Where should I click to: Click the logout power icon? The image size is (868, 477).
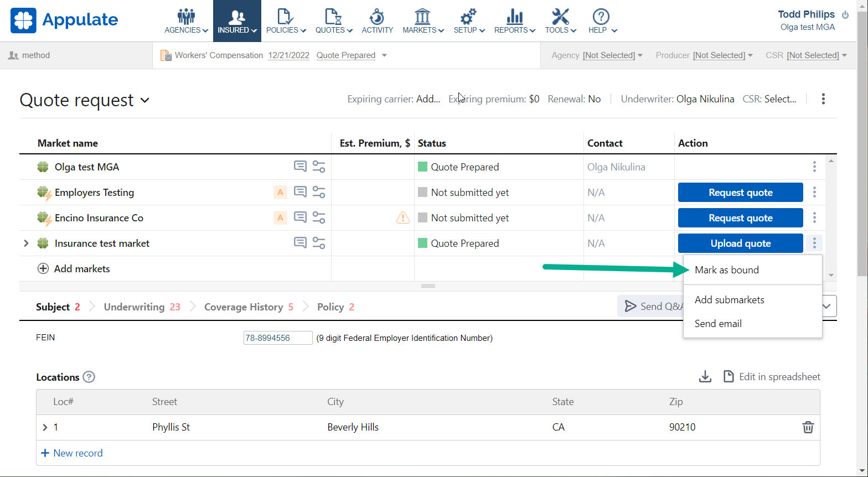point(845,14)
